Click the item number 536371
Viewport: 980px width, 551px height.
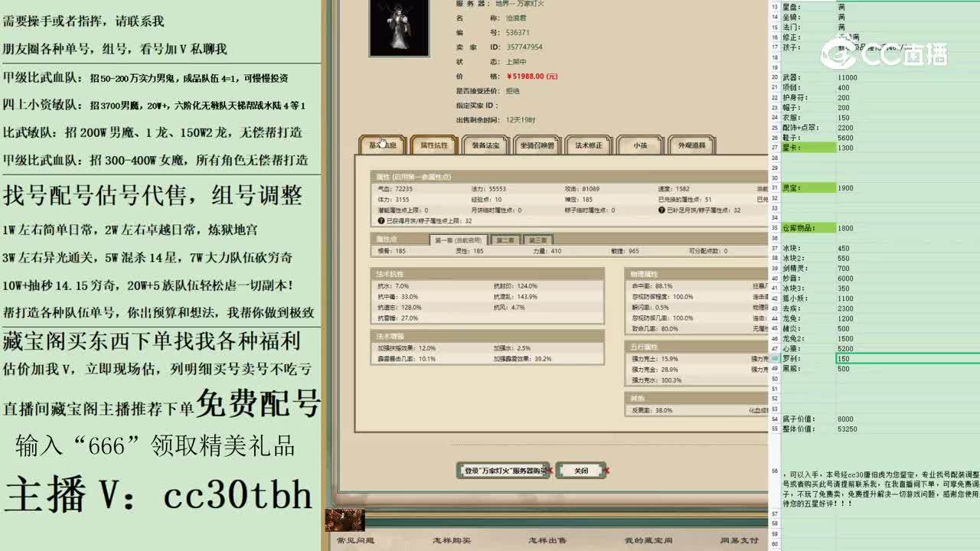click(x=518, y=33)
